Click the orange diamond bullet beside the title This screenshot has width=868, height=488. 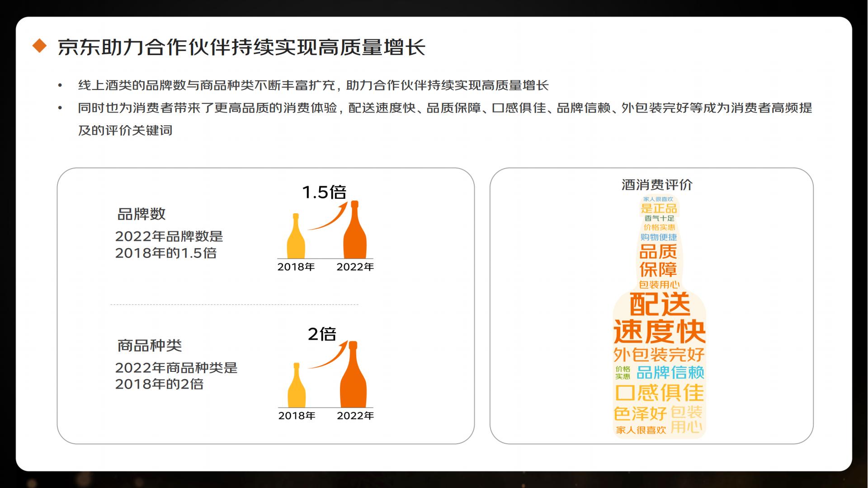coord(40,46)
